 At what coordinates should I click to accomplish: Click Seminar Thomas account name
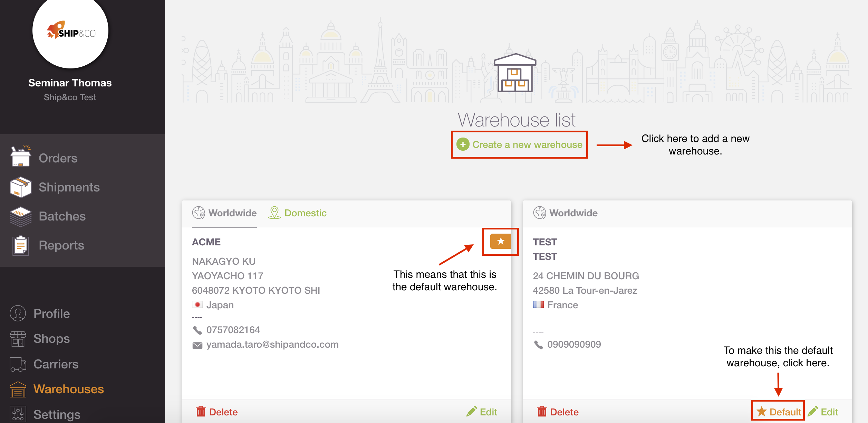tap(70, 83)
